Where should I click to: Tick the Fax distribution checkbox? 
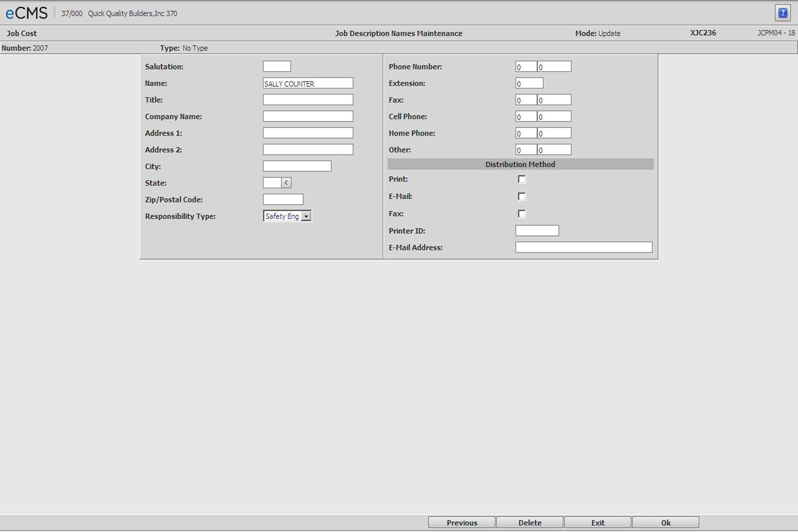521,214
